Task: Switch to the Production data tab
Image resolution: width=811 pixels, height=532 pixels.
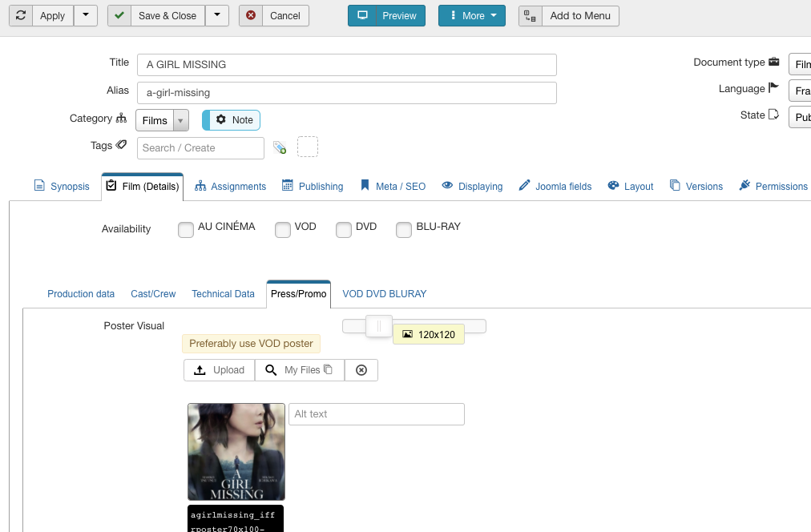Action: 81,294
